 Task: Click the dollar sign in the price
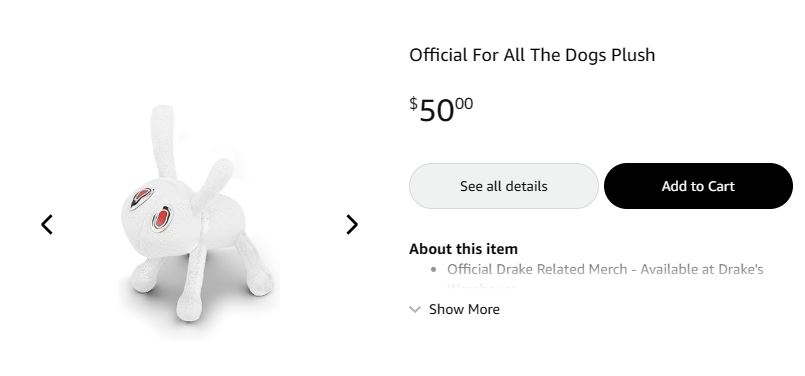click(413, 103)
